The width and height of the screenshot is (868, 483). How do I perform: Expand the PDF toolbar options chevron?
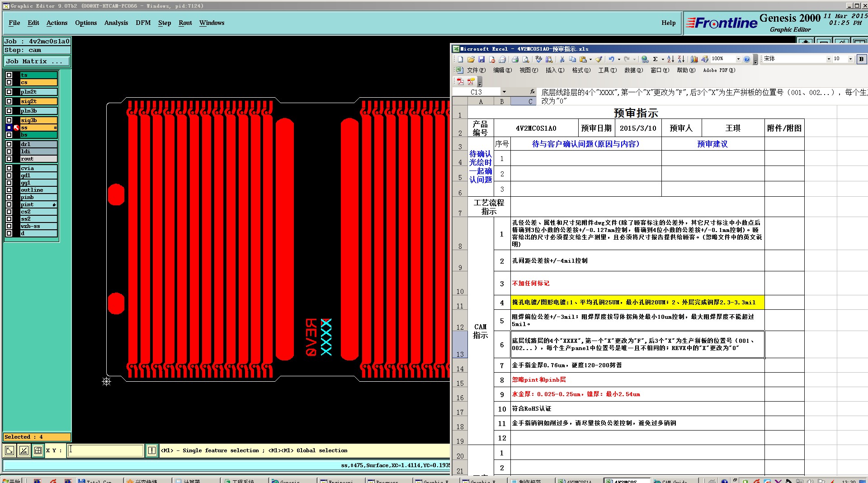480,82
